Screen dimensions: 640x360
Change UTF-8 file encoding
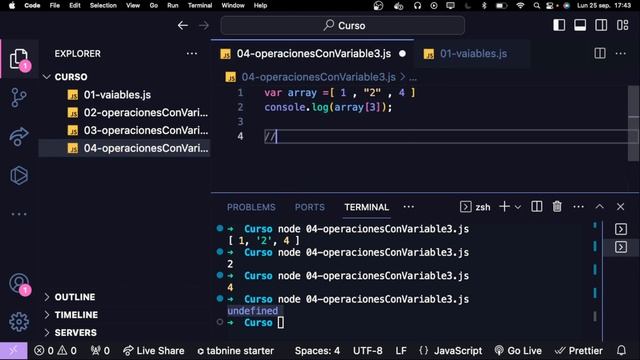[368, 351]
